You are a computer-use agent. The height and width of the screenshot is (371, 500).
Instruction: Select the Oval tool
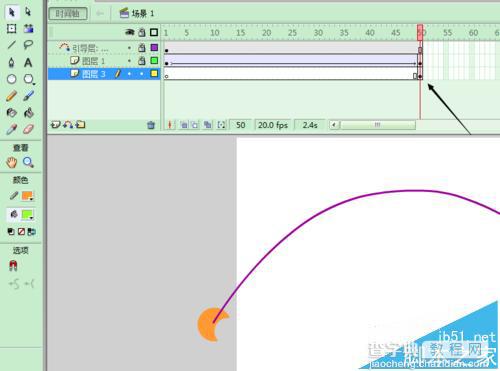click(x=12, y=79)
